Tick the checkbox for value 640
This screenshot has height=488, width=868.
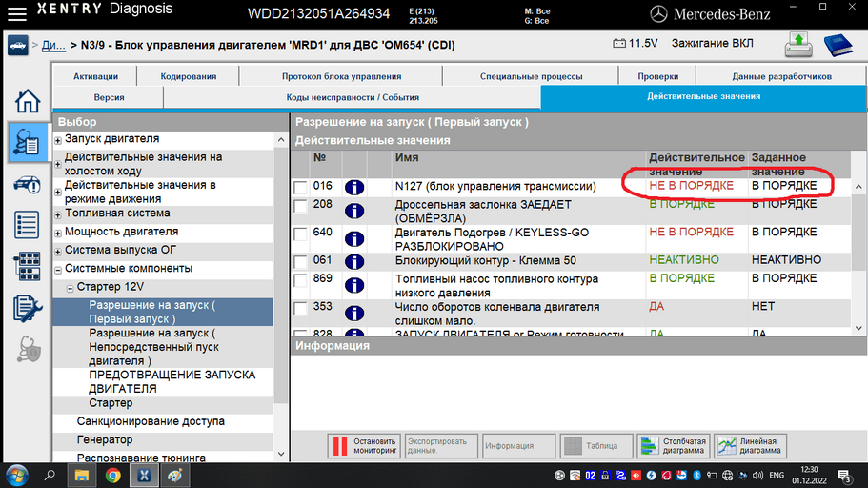pyautogui.click(x=300, y=234)
